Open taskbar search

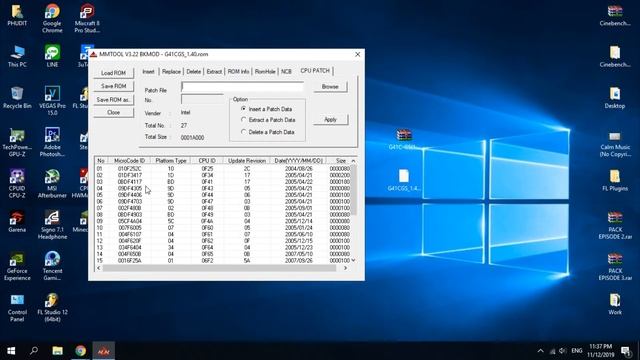(x=34, y=351)
